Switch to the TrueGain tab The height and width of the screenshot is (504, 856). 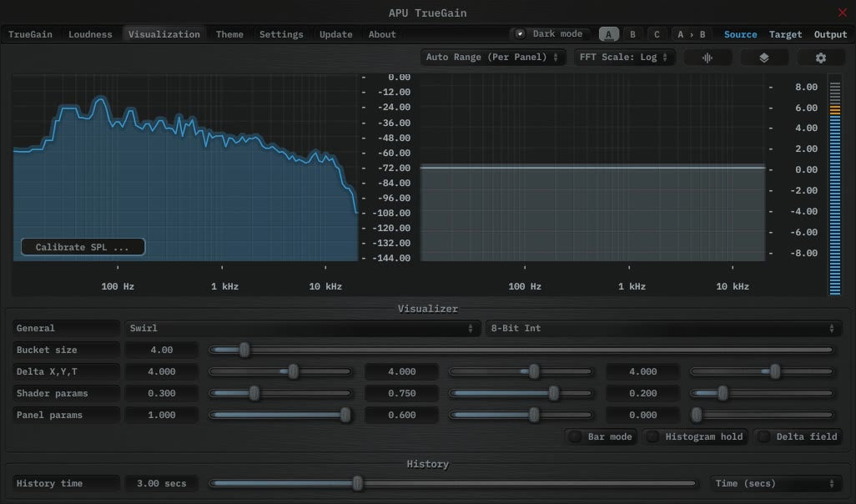(30, 34)
